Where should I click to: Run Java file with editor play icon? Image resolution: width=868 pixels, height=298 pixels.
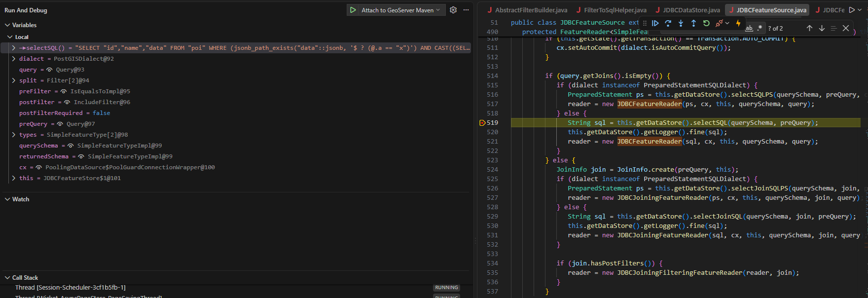click(852, 10)
